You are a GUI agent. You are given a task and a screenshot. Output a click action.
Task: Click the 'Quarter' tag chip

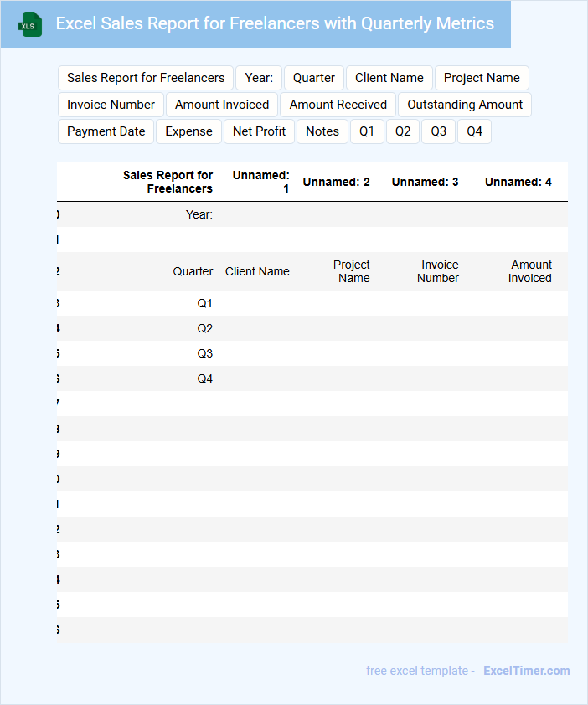314,78
